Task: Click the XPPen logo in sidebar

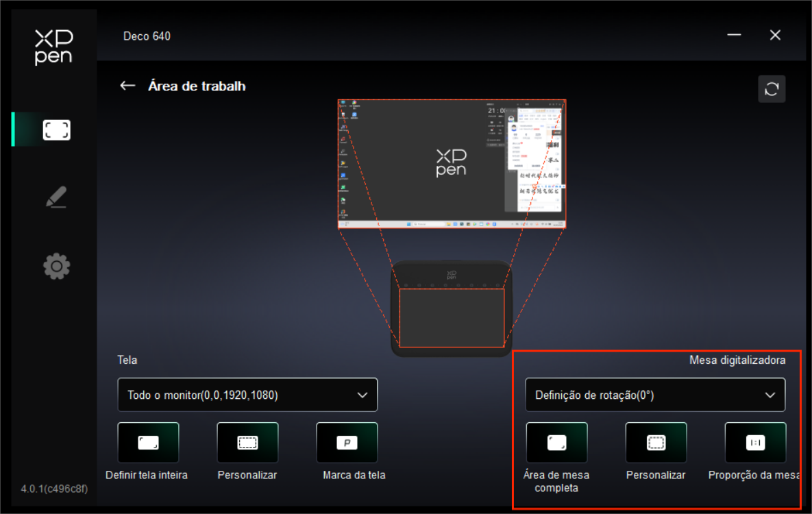Action: pos(53,47)
